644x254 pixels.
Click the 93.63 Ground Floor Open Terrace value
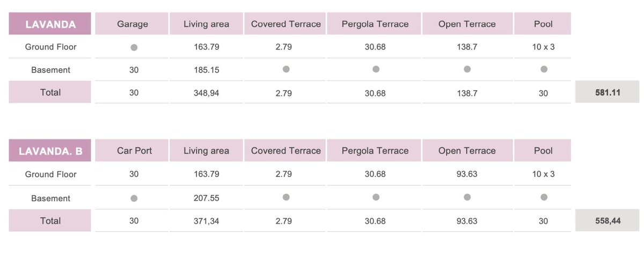tap(467, 175)
